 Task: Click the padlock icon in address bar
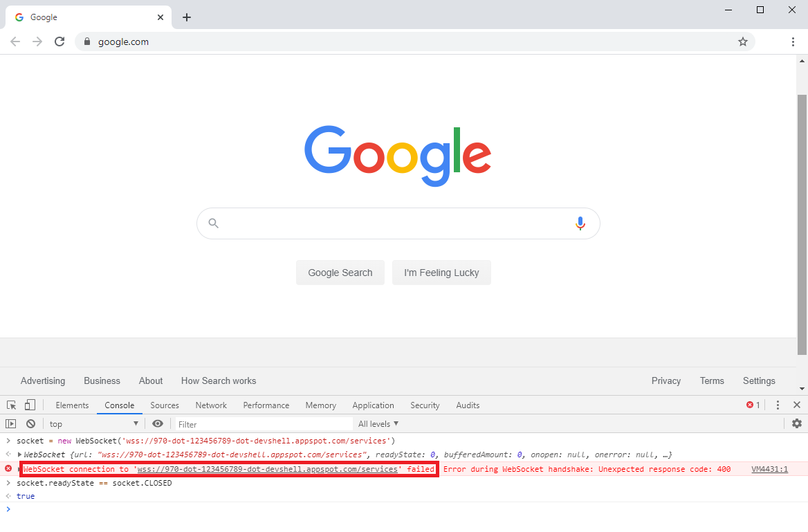coord(86,42)
